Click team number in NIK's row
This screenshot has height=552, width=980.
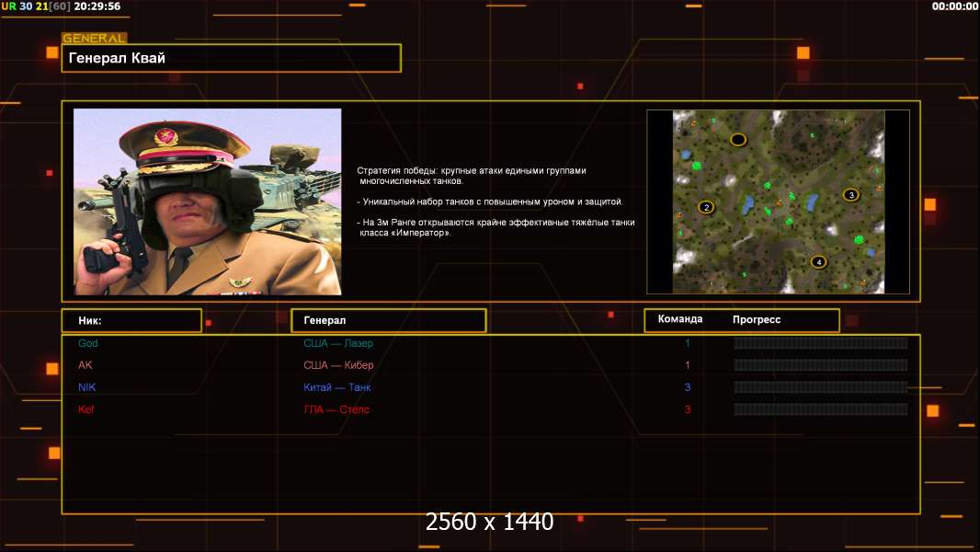(x=688, y=387)
